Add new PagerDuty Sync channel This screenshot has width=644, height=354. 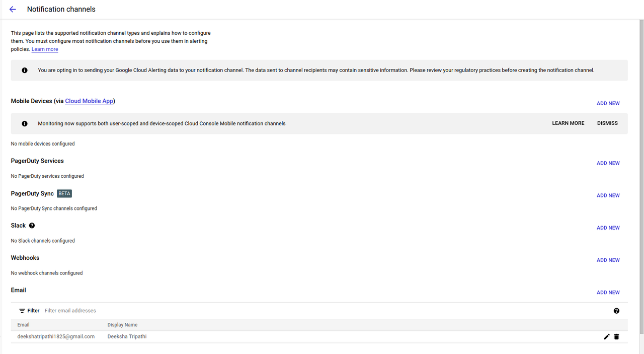pyautogui.click(x=608, y=195)
